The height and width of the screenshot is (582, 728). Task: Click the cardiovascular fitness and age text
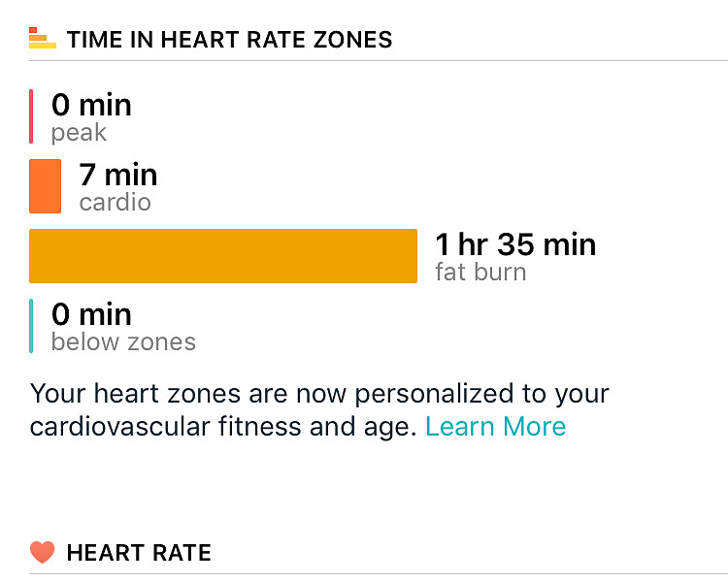coord(223,426)
